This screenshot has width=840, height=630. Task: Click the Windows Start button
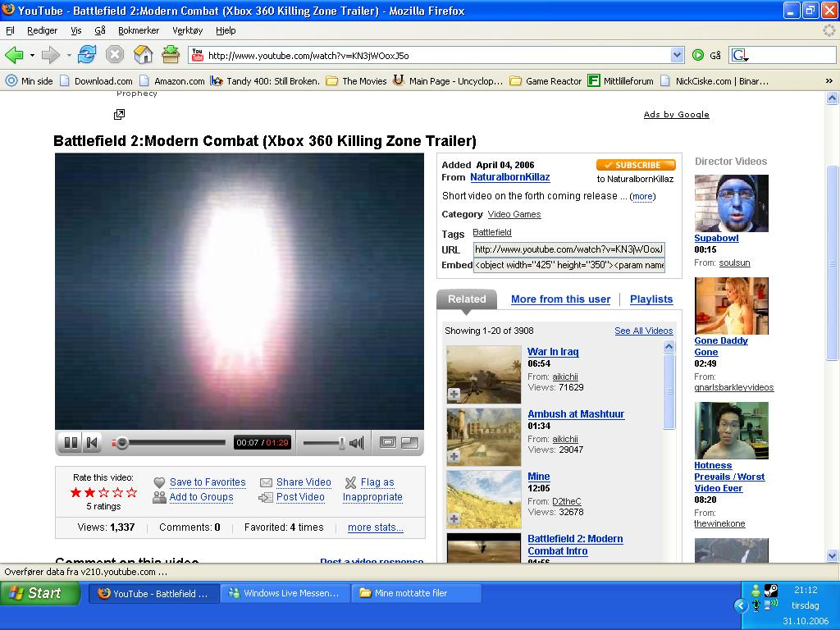40,593
